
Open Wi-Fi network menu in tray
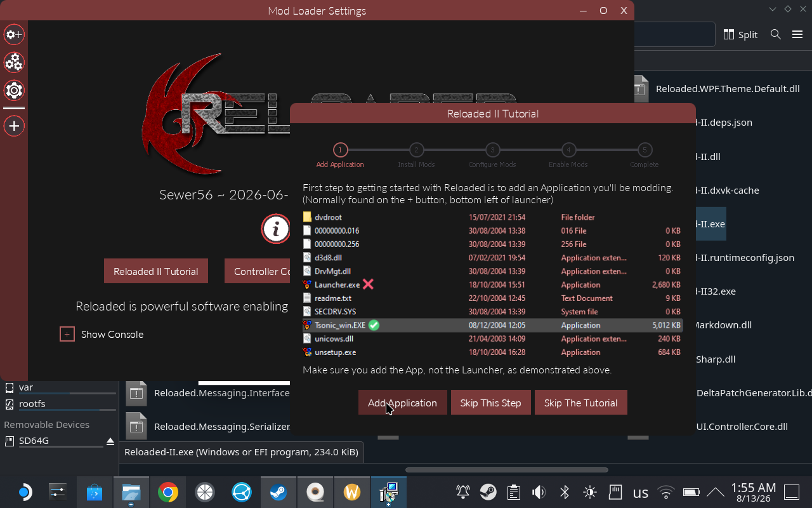tap(665, 492)
